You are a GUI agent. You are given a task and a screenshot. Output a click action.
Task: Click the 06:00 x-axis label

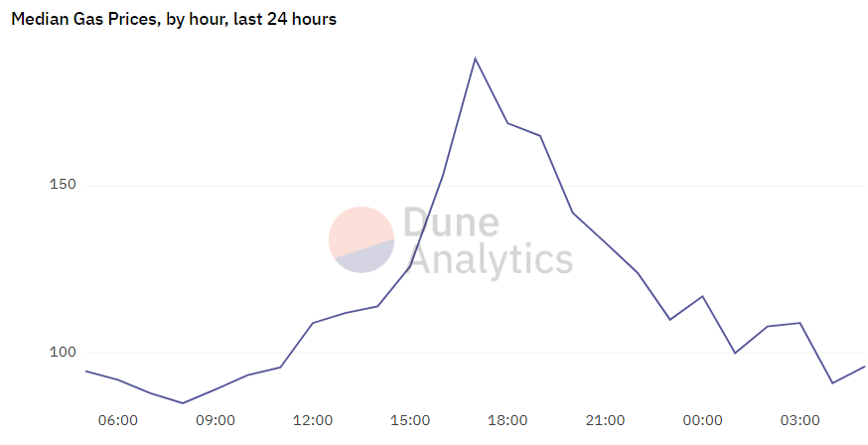118,421
